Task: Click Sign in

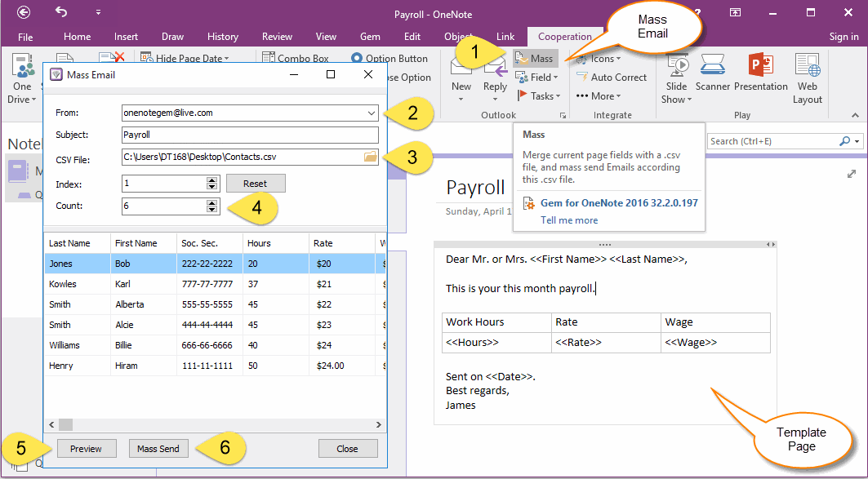Action: 844,37
